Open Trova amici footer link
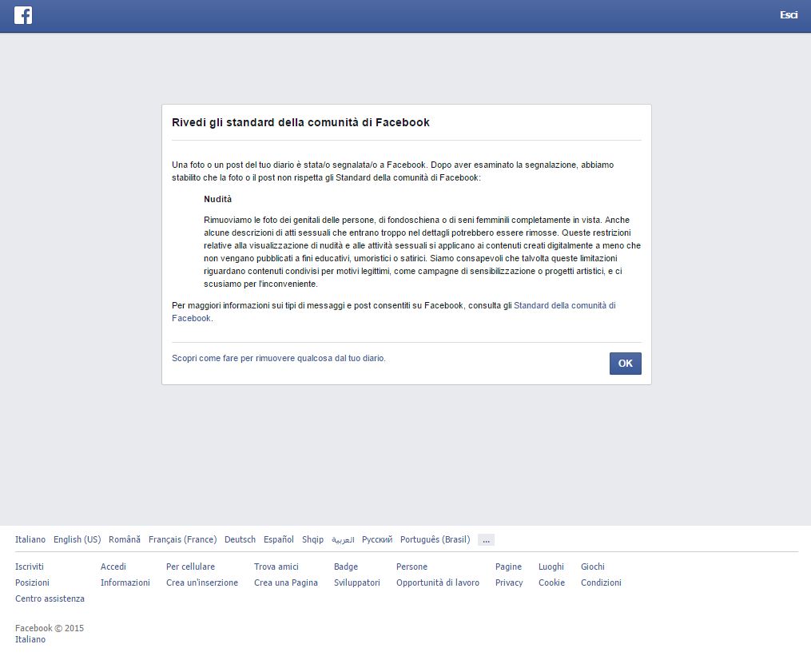 (276, 567)
